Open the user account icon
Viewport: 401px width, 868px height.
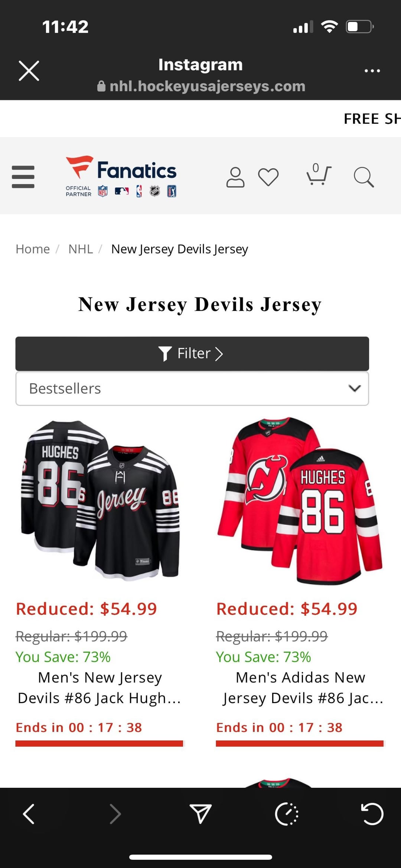[235, 177]
